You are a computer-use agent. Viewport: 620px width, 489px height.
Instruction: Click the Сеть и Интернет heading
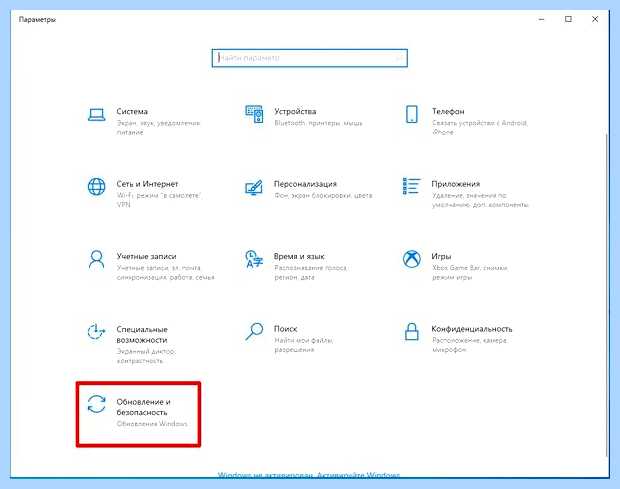[x=147, y=184]
